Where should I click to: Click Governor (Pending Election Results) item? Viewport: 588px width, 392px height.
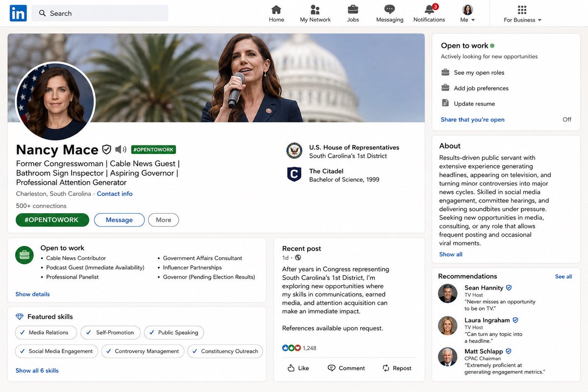coord(209,277)
